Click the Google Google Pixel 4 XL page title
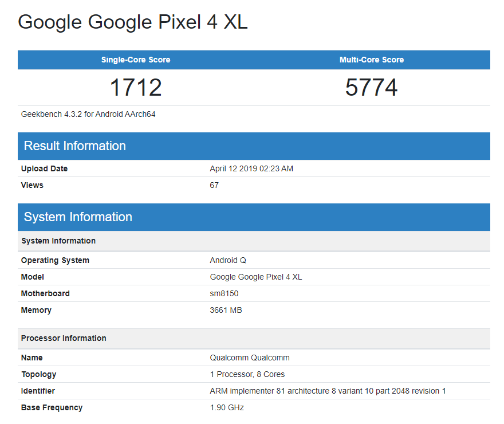The image size is (504, 424). 132,22
